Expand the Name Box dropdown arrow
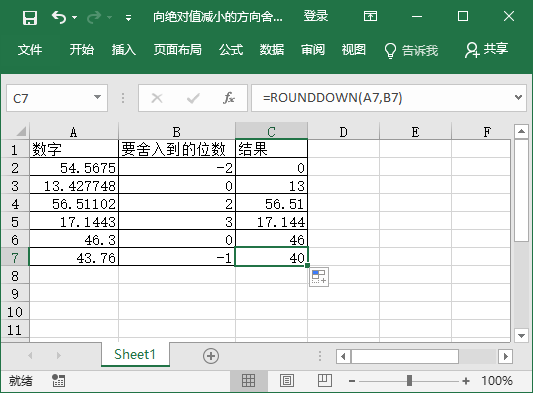 click(x=97, y=98)
